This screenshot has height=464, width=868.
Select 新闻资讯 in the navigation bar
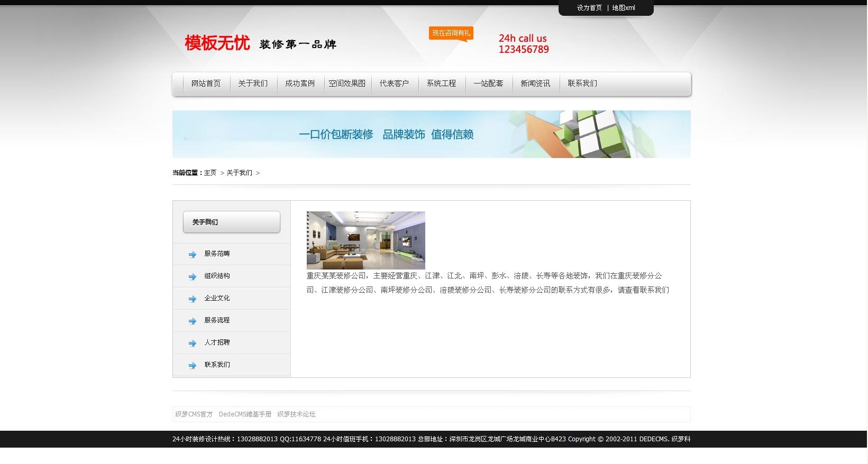click(535, 83)
